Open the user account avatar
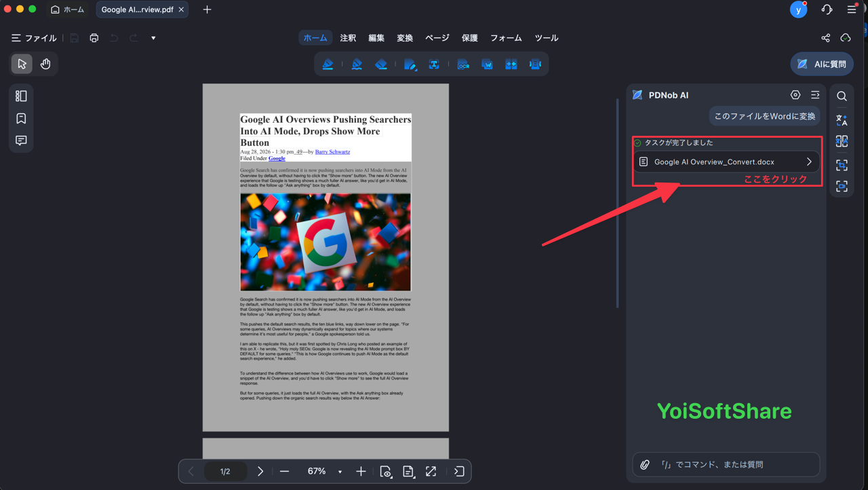The width and height of the screenshot is (868, 490). [798, 10]
